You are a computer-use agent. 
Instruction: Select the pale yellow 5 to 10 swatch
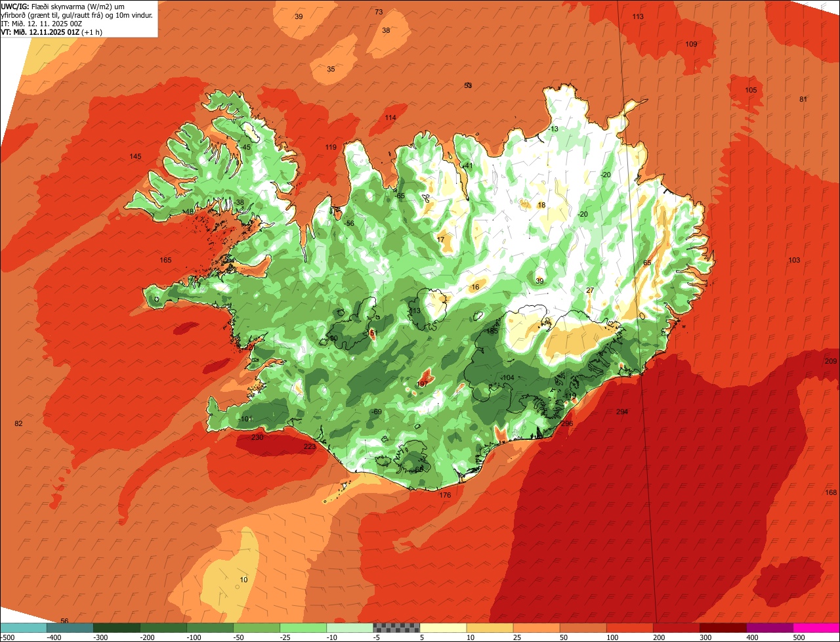(x=443, y=628)
